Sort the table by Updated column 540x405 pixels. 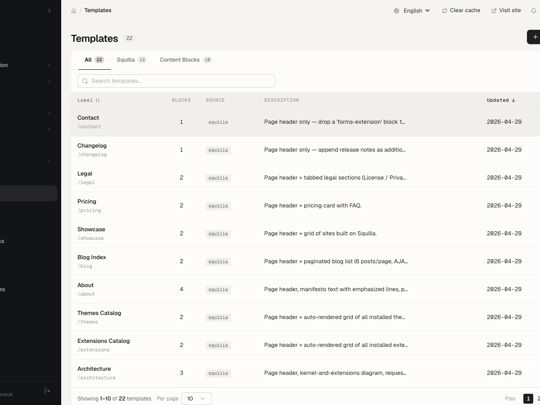coord(501,100)
